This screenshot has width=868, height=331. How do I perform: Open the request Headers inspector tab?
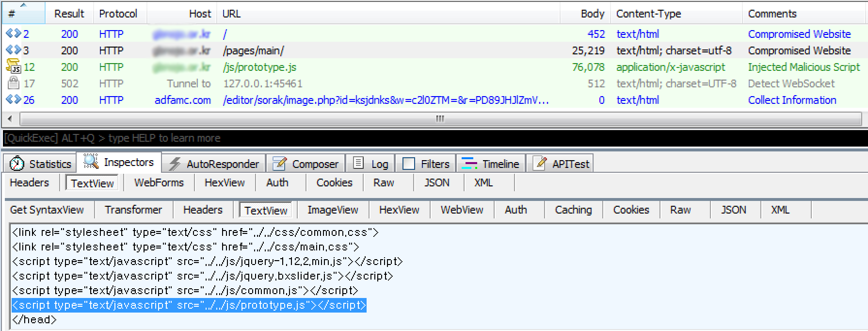click(30, 182)
